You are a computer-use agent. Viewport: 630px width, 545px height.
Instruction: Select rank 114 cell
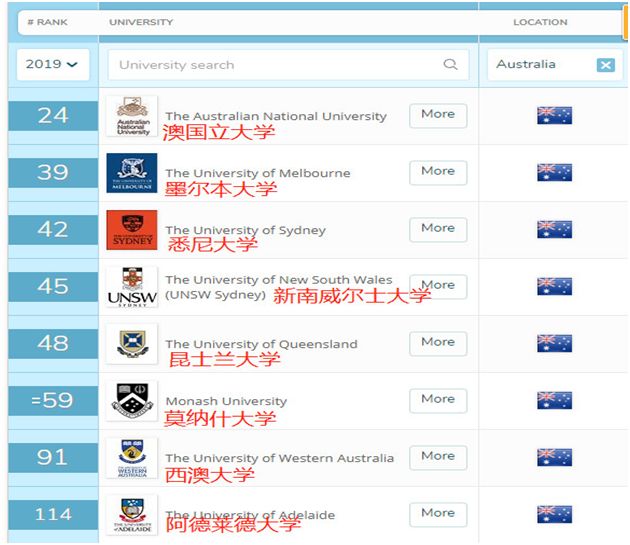(53, 514)
